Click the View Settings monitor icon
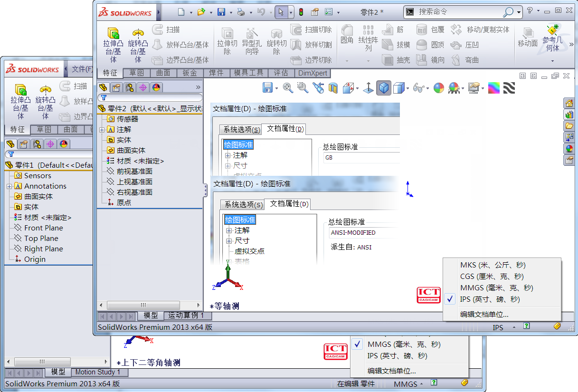The height and width of the screenshot is (392, 578). pos(474,88)
